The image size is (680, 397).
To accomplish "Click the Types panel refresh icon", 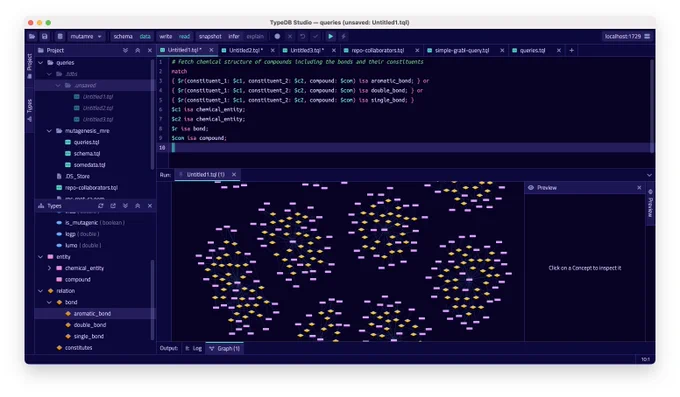I will tap(101, 206).
